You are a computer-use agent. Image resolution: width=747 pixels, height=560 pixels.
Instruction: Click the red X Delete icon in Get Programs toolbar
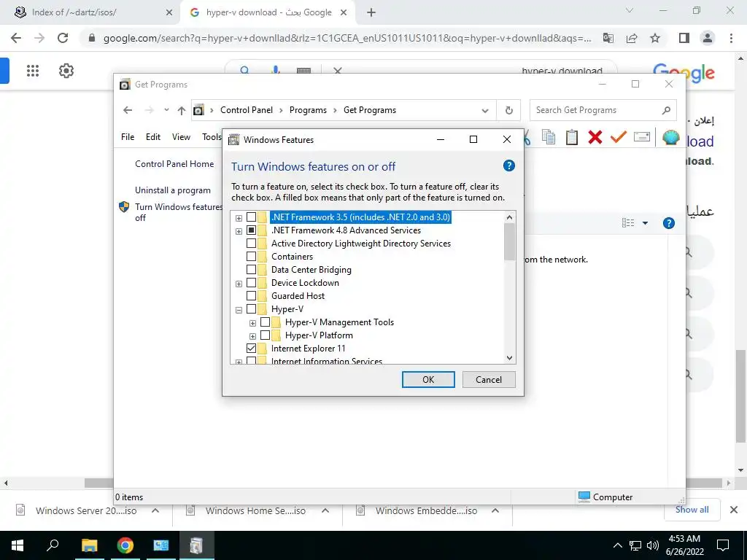click(x=595, y=137)
